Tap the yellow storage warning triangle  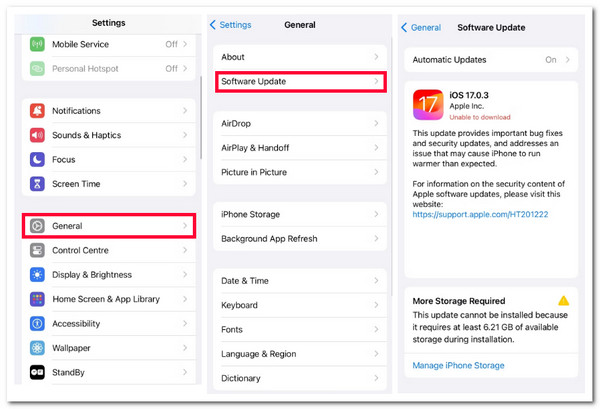pos(563,301)
